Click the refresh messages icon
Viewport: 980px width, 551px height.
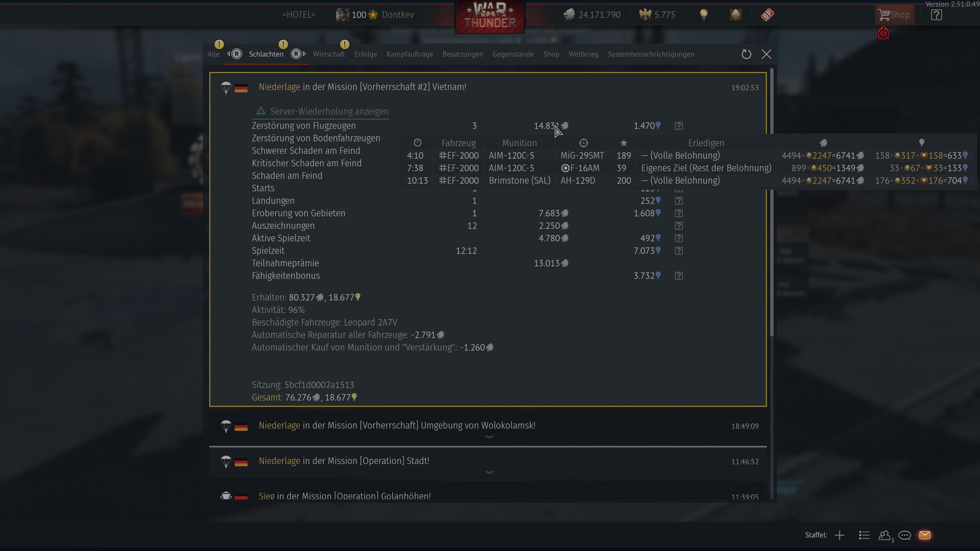click(746, 54)
